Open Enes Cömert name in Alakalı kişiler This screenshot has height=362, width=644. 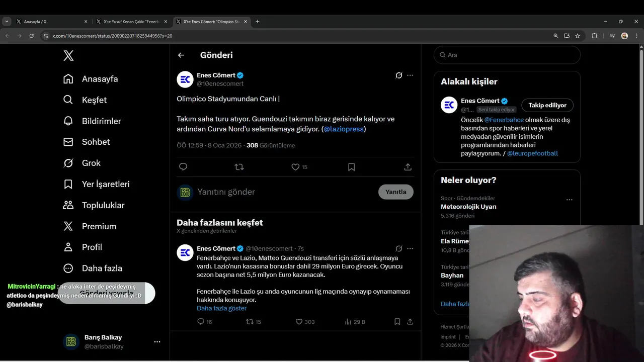coord(480,101)
